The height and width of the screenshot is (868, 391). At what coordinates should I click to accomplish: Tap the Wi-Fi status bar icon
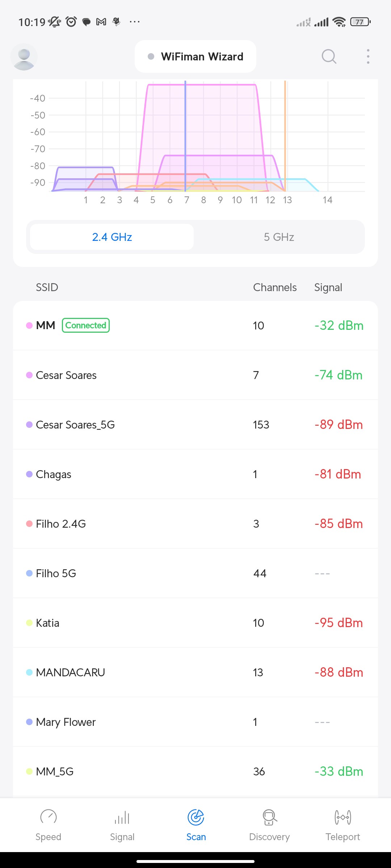click(x=339, y=22)
